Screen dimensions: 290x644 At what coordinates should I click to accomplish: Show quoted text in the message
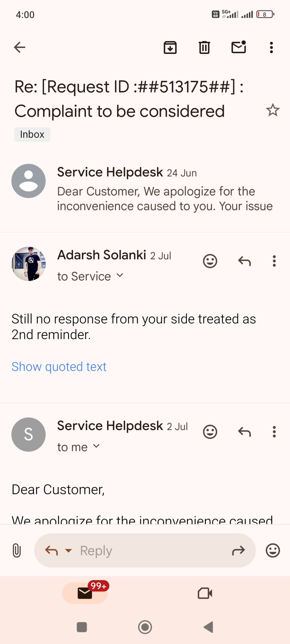tap(59, 367)
